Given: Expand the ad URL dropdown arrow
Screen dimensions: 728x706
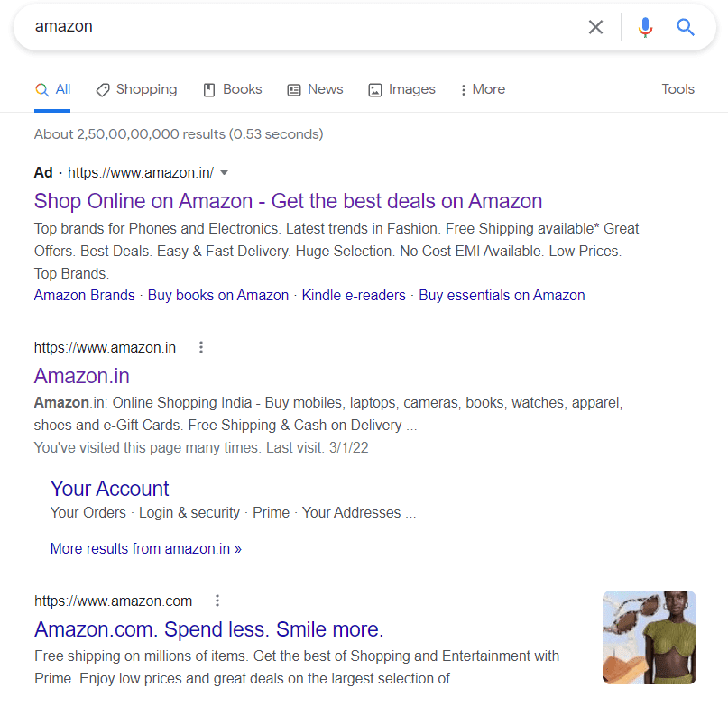Looking at the screenshot, I should tap(225, 172).
